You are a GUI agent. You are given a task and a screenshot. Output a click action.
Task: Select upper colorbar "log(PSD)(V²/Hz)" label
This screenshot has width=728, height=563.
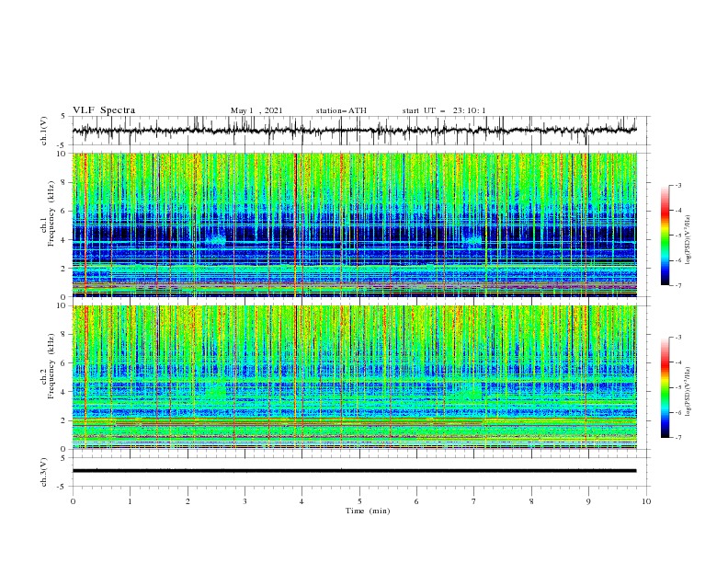pyautogui.click(x=688, y=240)
